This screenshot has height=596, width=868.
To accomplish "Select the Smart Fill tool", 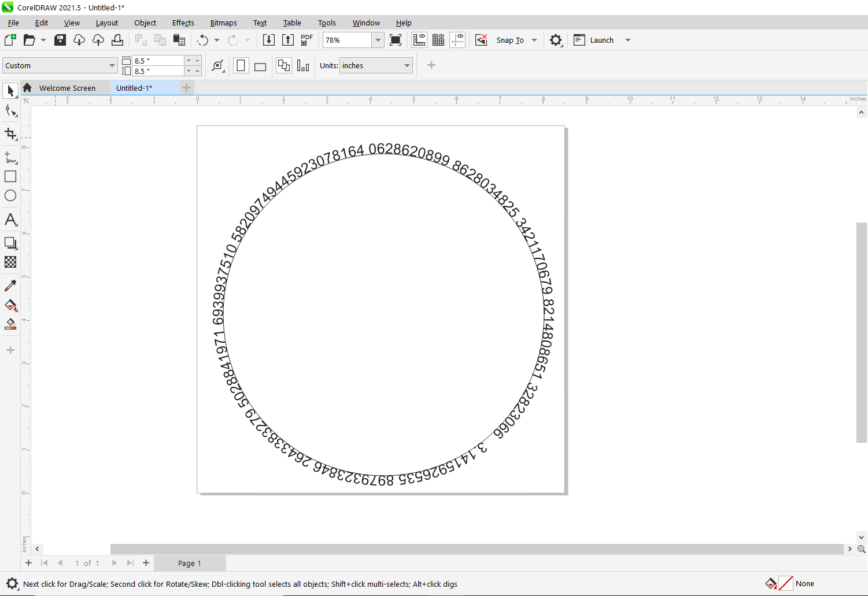I will pos(10,324).
